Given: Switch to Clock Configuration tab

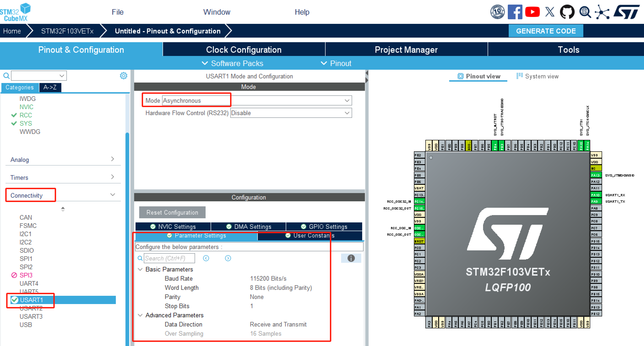Looking at the screenshot, I should click(x=244, y=50).
